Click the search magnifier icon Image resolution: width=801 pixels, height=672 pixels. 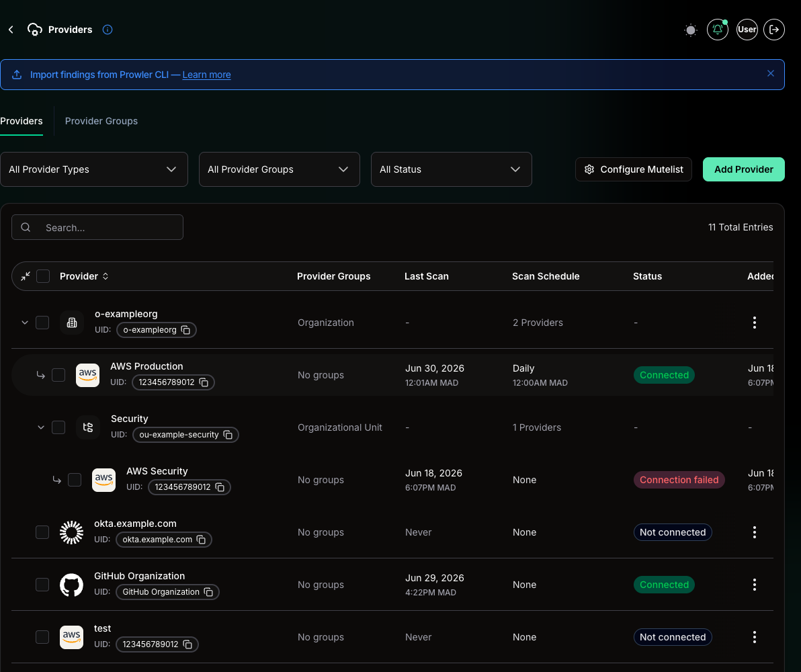26,227
